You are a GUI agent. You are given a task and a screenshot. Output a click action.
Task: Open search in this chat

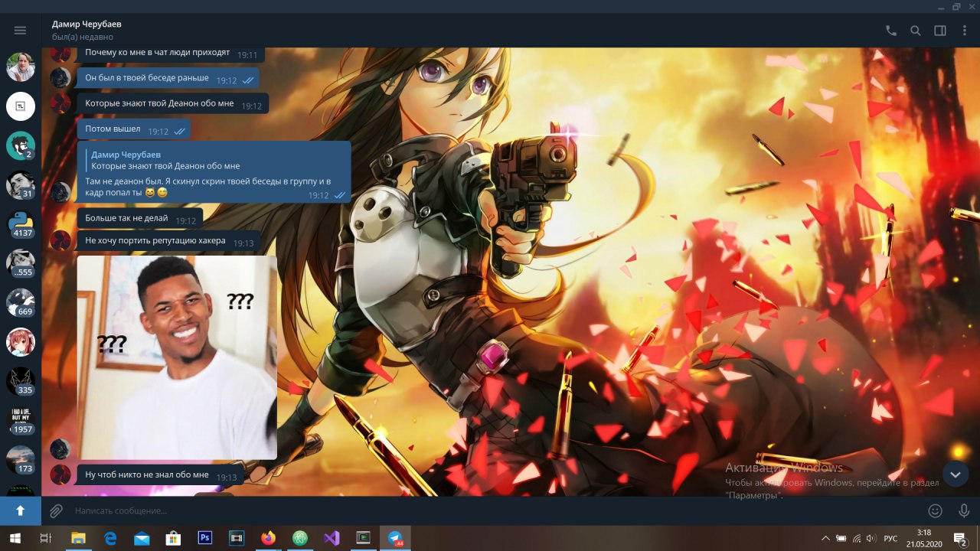click(x=915, y=31)
